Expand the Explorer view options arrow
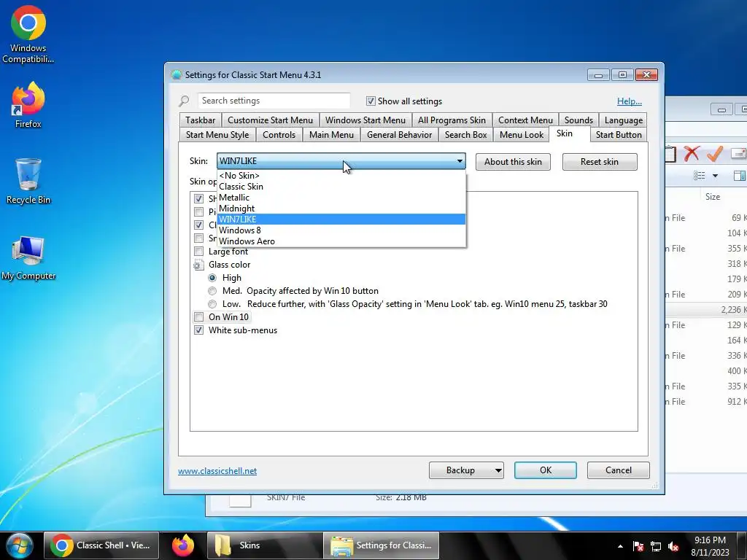The height and width of the screenshot is (560, 747). pos(715,176)
